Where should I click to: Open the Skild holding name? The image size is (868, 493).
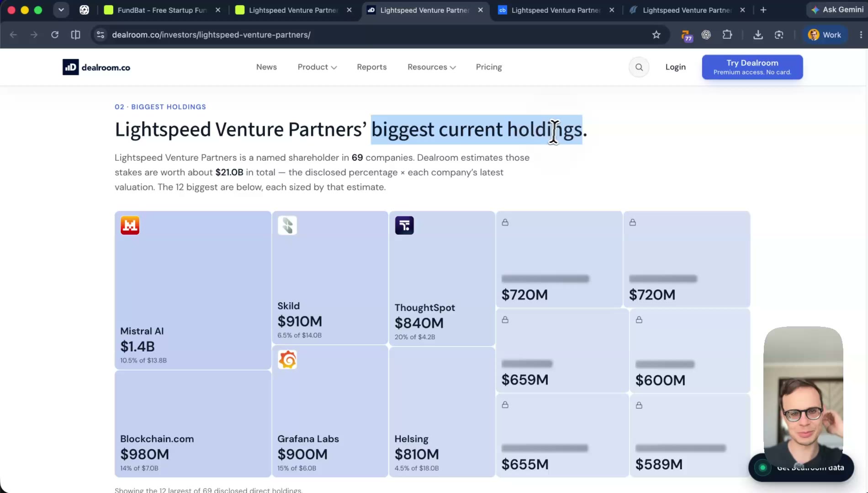coord(289,306)
